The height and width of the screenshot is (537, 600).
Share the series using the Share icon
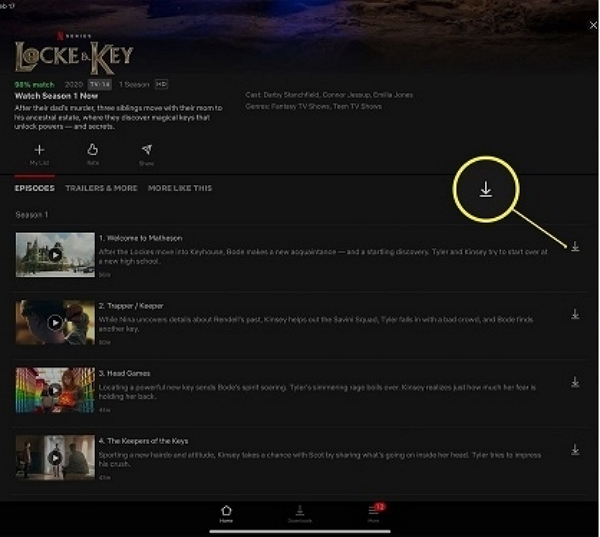[146, 151]
